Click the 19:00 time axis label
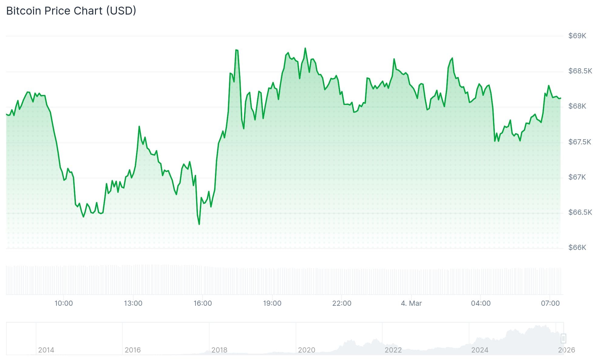Image resolution: width=599 pixels, height=364 pixels. [x=272, y=303]
